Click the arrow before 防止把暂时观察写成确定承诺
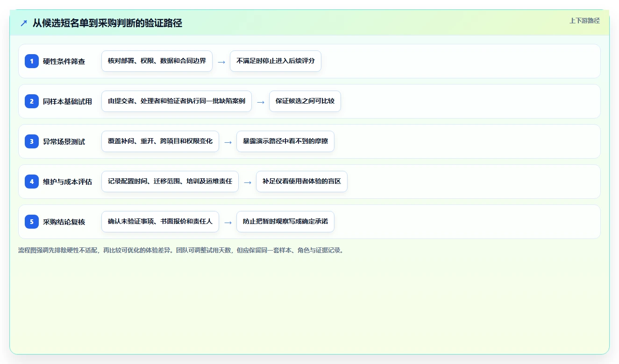The height and width of the screenshot is (364, 619). tap(228, 222)
